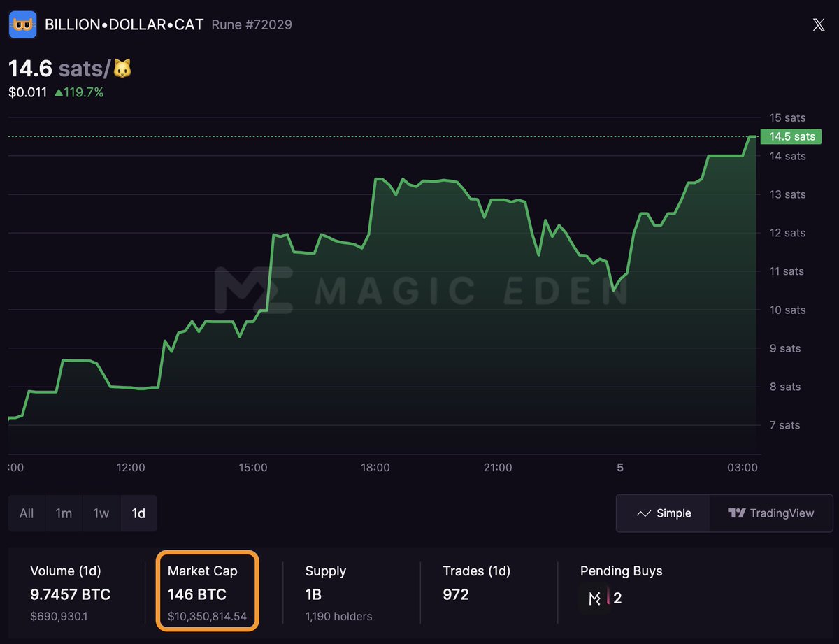
Task: Click the 146 BTC market cap value
Action: (x=197, y=594)
